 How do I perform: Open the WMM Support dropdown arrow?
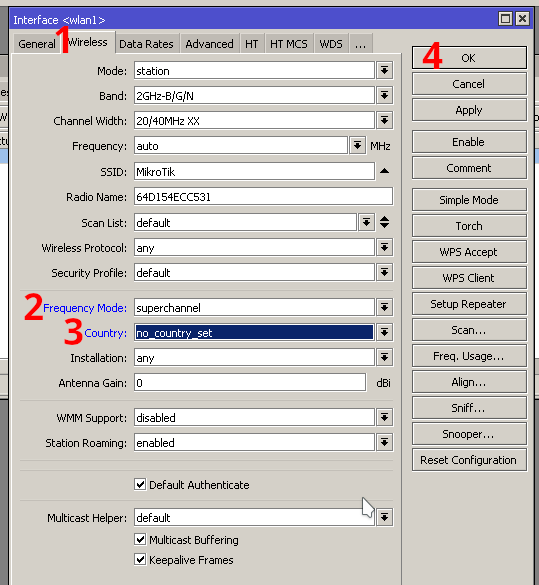tap(384, 417)
